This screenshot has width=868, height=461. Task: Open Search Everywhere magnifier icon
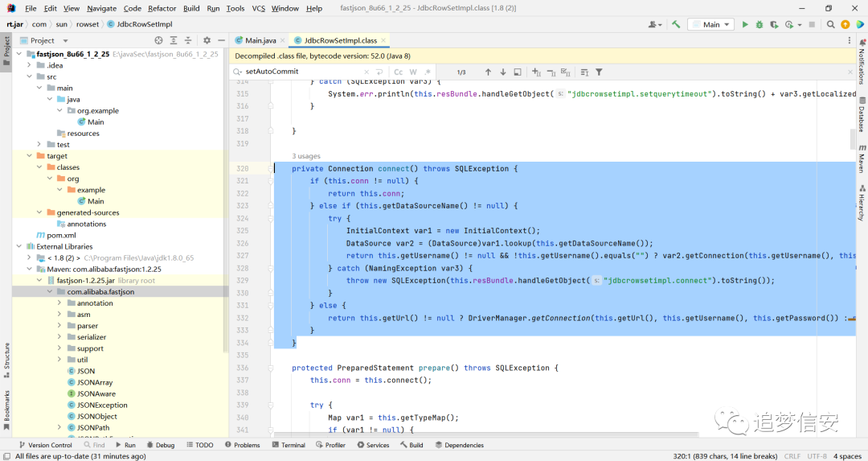click(830, 24)
